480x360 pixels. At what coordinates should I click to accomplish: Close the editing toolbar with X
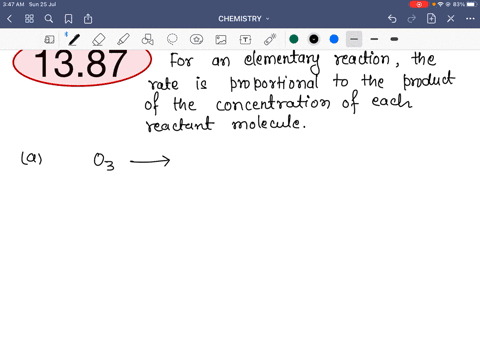[x=451, y=19]
